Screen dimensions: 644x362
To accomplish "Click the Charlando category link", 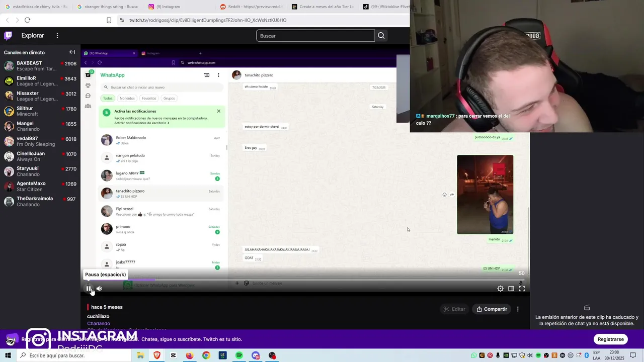I will tap(99, 323).
